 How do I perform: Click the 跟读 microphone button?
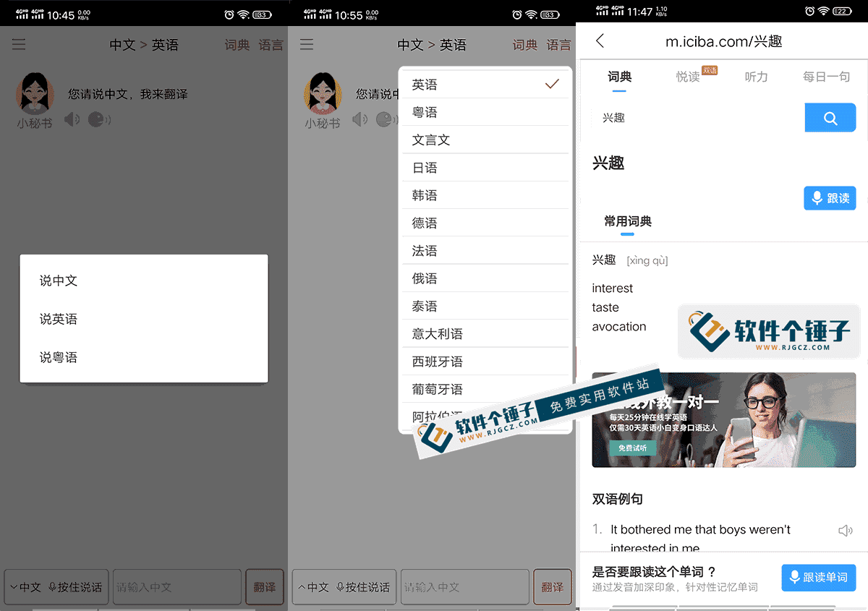[830, 198]
